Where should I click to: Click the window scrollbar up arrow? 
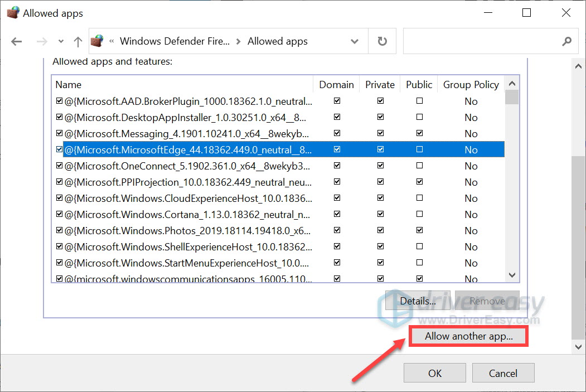[x=578, y=66]
